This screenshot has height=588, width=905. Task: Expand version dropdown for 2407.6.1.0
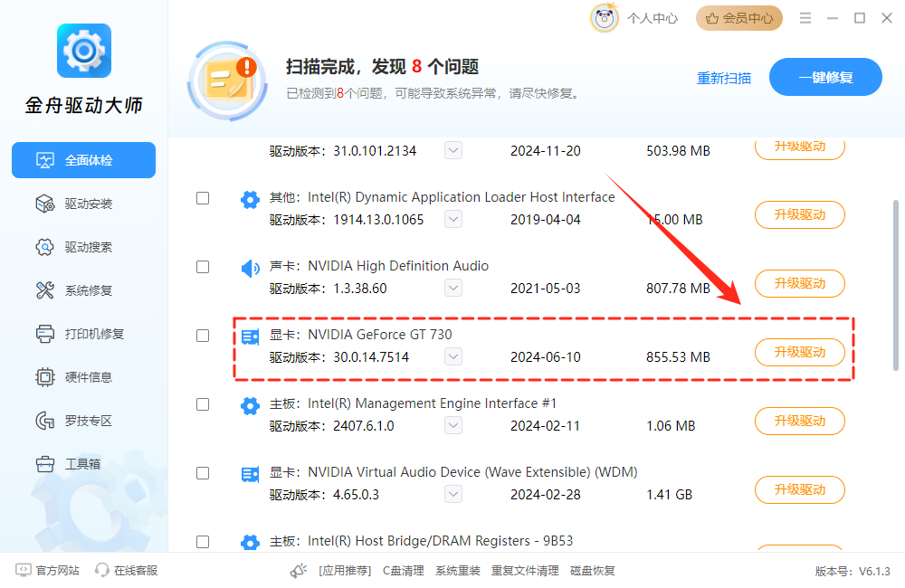click(x=453, y=425)
